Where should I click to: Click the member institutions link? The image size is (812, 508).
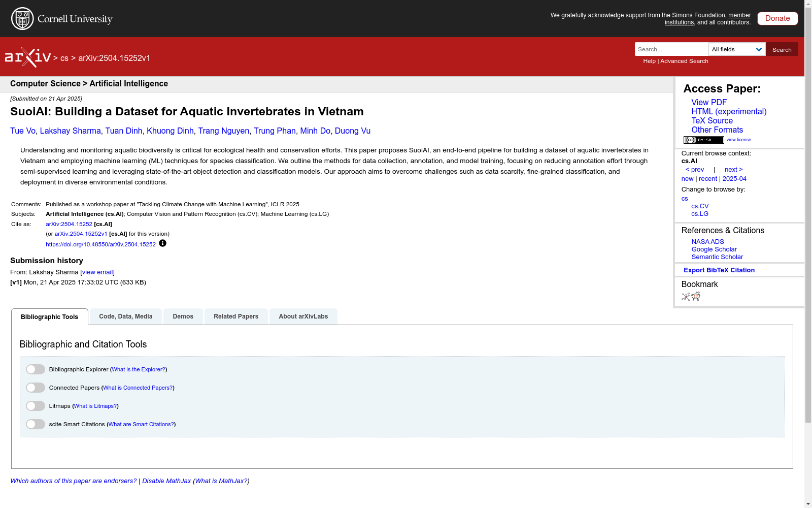[x=708, y=19]
